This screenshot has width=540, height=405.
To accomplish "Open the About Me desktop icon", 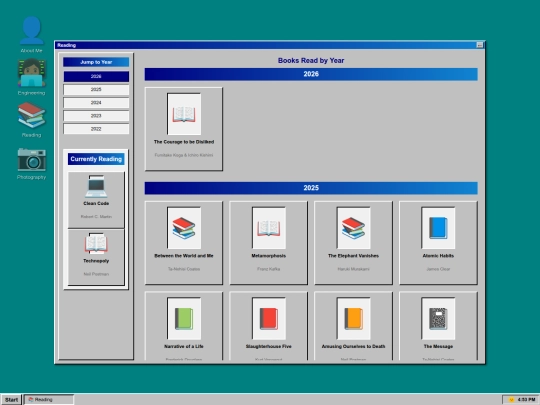I will point(31,34).
